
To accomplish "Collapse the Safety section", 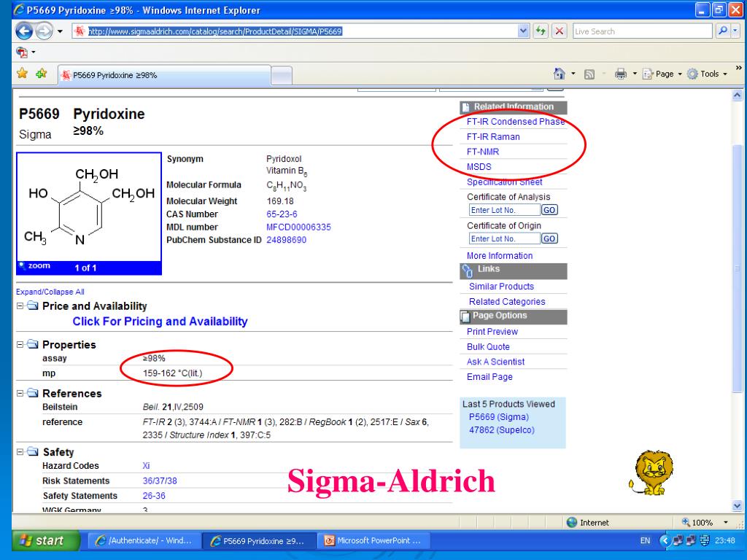I will tap(20, 452).
